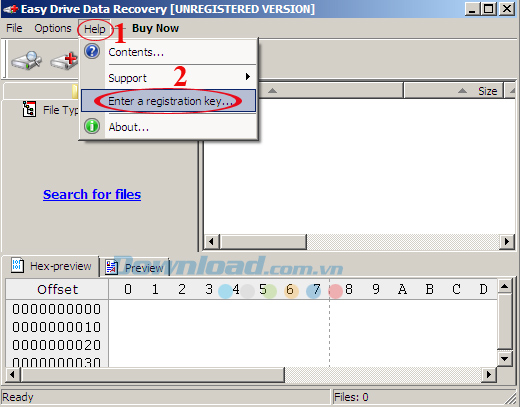Close the open Help menu
Image resolution: width=520 pixels, height=407 pixels.
95,29
